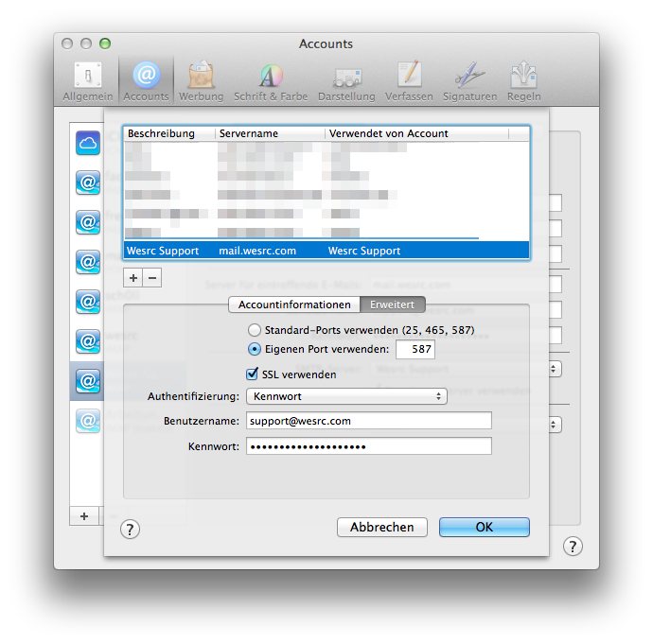The image size is (653, 644).
Task: Open the Darstellung viewing pane
Action: click(346, 81)
